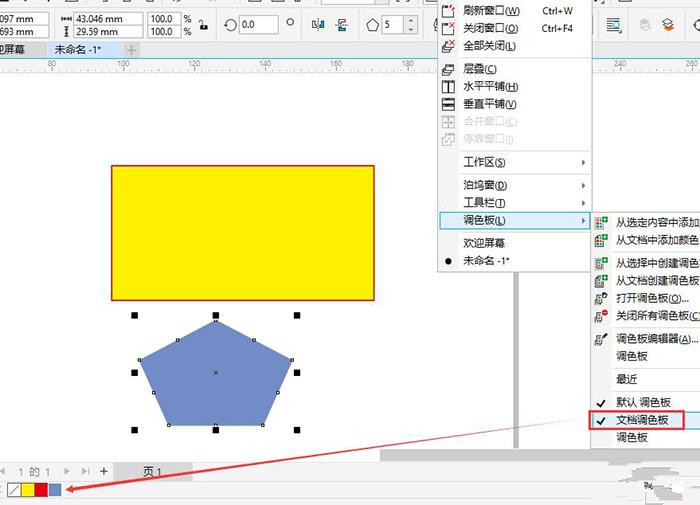Image resolution: width=700 pixels, height=505 pixels.
Task: Switch to document tab 未命名 -1*
Action: [x=77, y=50]
